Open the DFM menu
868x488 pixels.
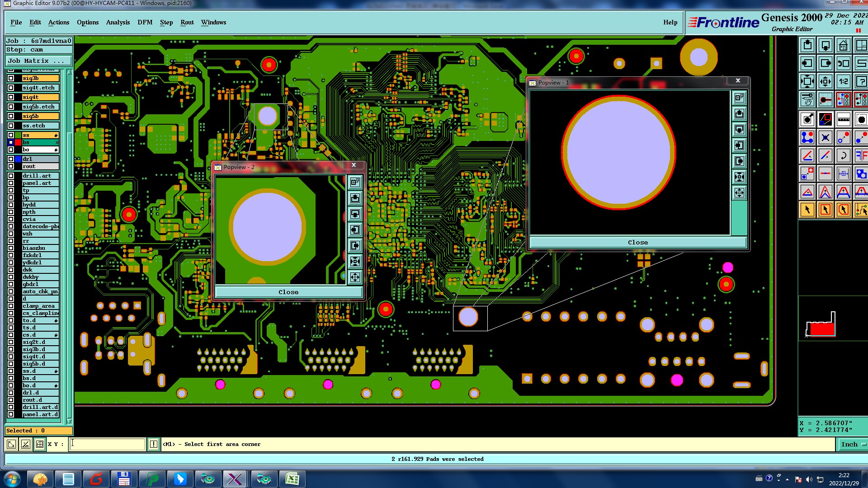pyautogui.click(x=145, y=22)
